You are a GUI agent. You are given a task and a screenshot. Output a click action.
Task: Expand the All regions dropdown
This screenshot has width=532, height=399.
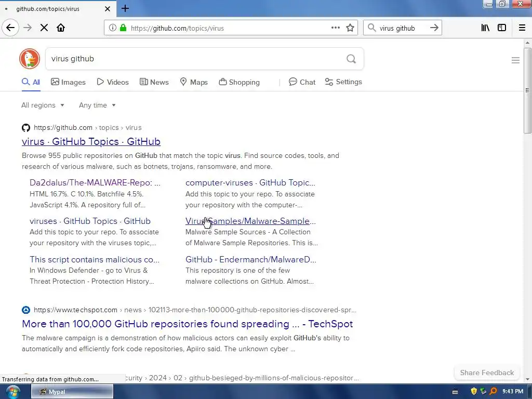click(43, 105)
